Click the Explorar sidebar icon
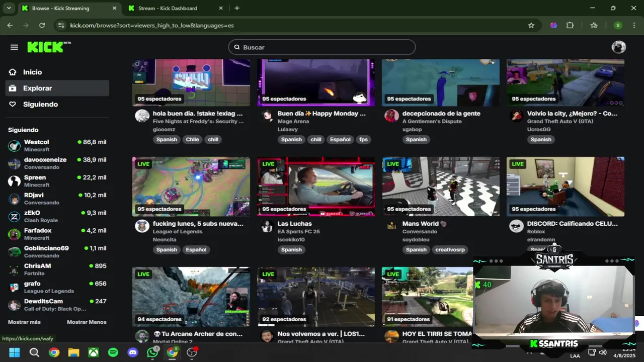The height and width of the screenshot is (362, 644). click(x=13, y=88)
